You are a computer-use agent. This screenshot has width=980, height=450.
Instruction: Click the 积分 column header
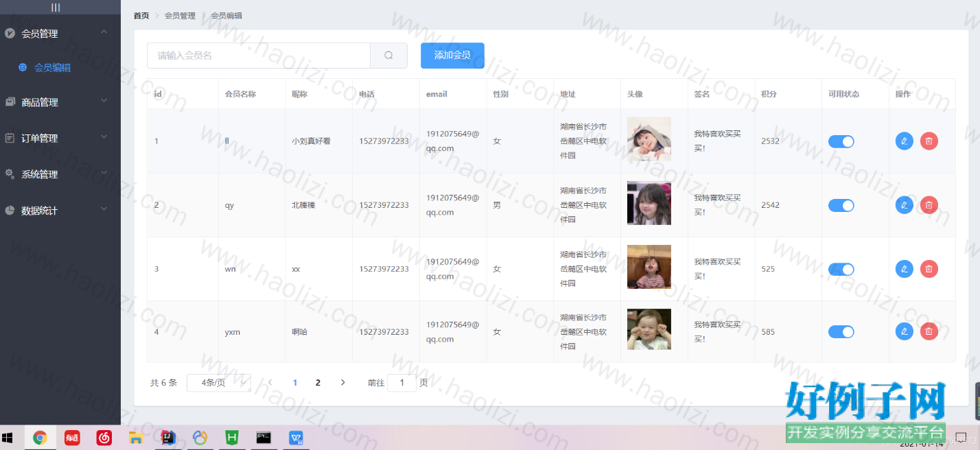point(769,94)
